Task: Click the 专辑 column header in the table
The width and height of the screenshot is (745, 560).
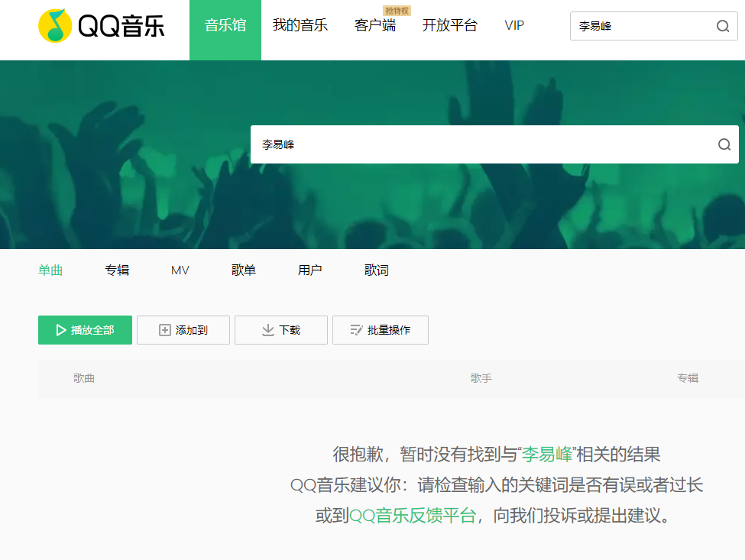Action: click(688, 379)
